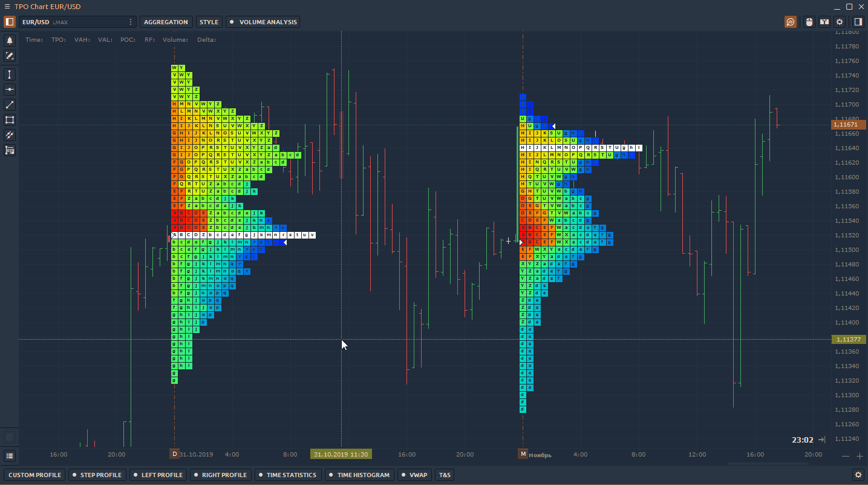This screenshot has height=485, width=868.
Task: Toggle Volume Analysis in top toolbar
Action: point(263,22)
